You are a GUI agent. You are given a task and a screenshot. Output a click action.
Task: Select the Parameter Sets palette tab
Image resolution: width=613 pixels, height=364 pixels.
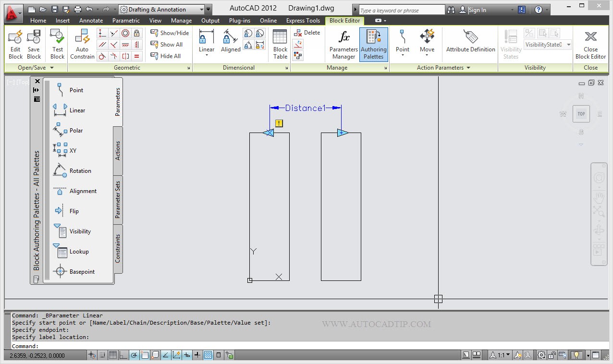(x=118, y=199)
